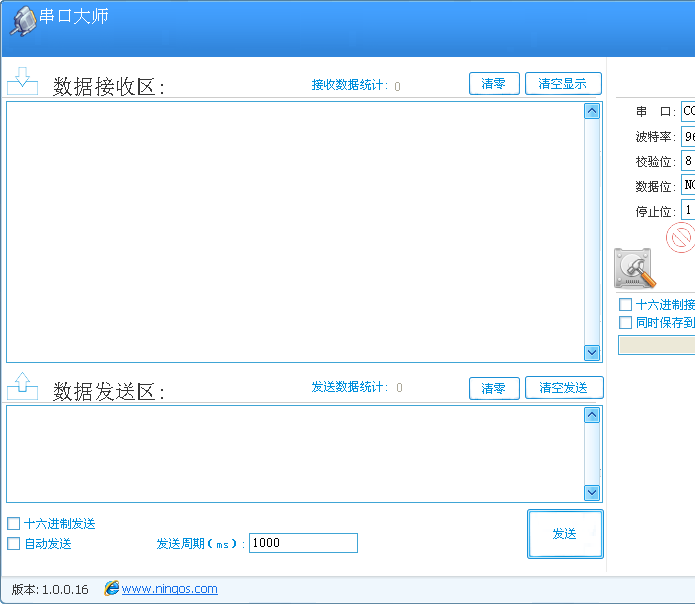Click the 发送数据统计 send count label

pyautogui.click(x=350, y=387)
